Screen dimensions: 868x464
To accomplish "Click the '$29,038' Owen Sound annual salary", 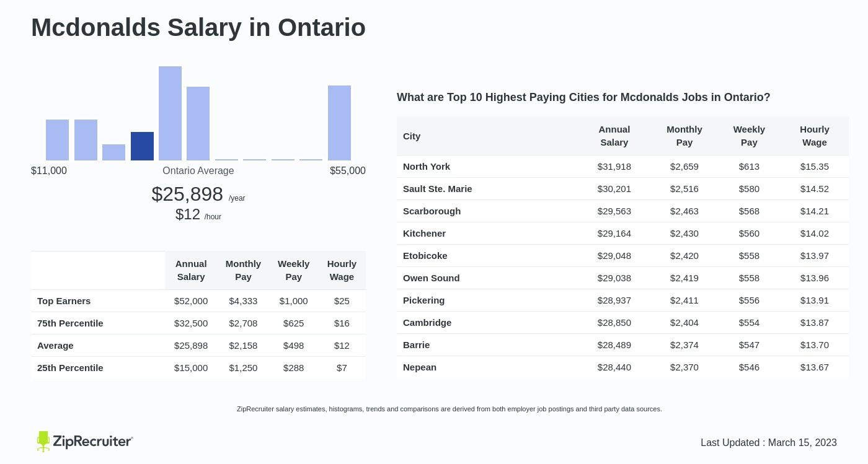I will pos(614,278).
